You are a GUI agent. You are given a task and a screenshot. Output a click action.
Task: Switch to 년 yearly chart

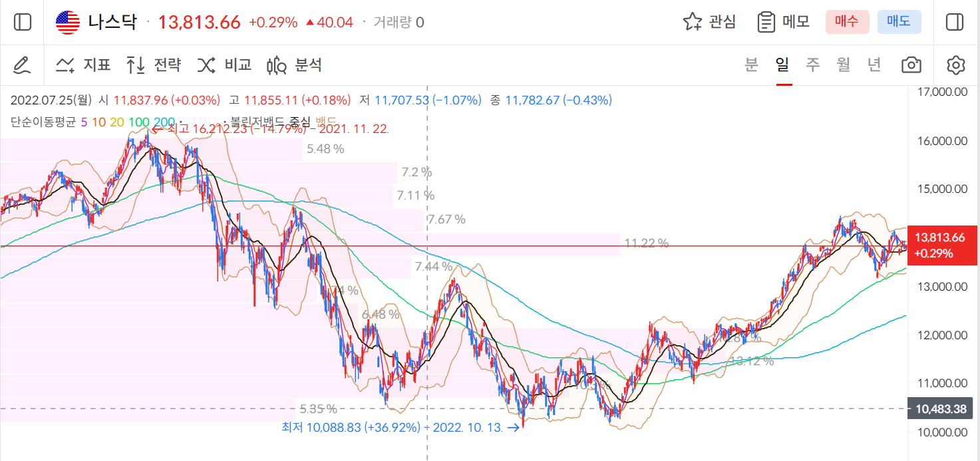(874, 65)
